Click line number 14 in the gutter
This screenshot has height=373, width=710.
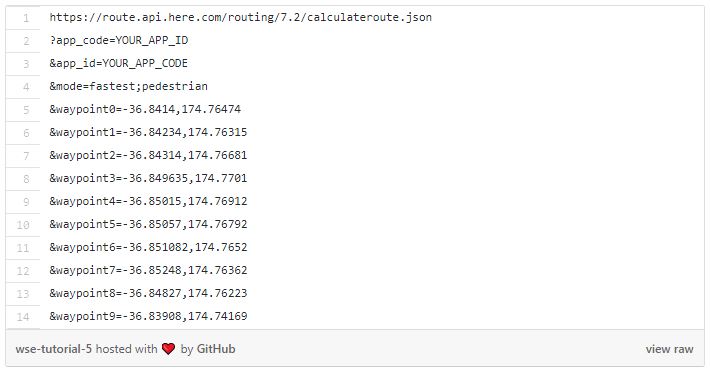(23, 317)
